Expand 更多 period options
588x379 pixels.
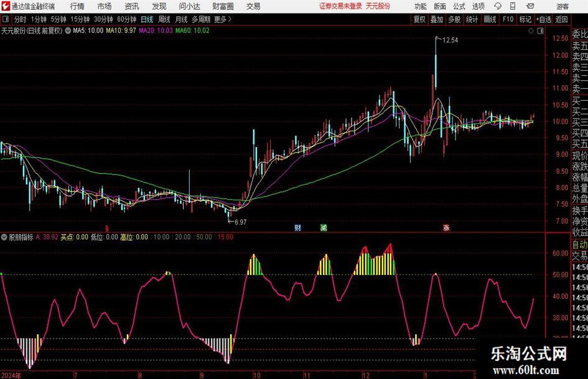[223, 19]
